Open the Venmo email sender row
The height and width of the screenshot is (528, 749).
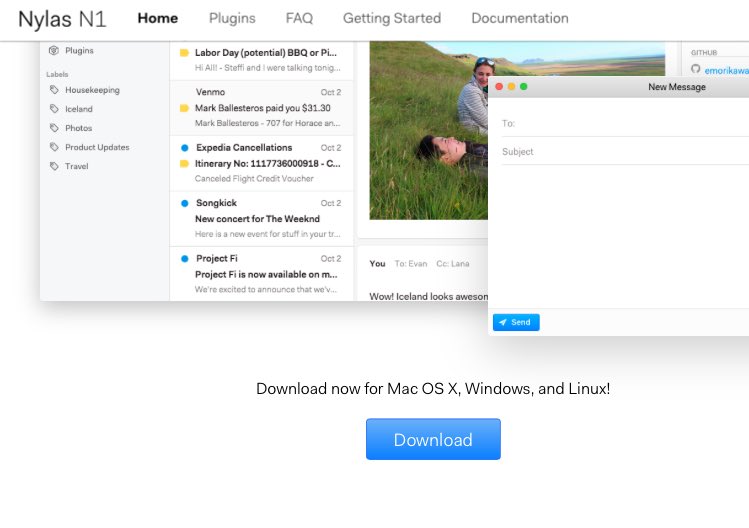(x=261, y=92)
